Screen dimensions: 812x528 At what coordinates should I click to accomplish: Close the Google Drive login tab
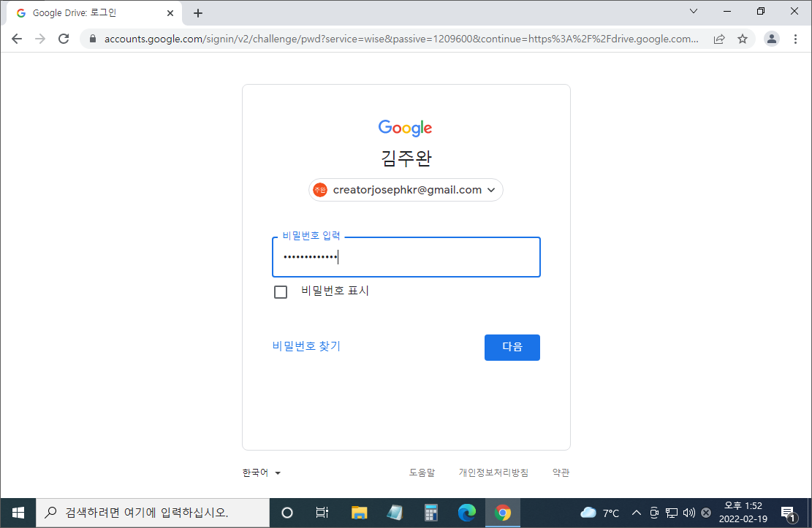[x=170, y=13]
